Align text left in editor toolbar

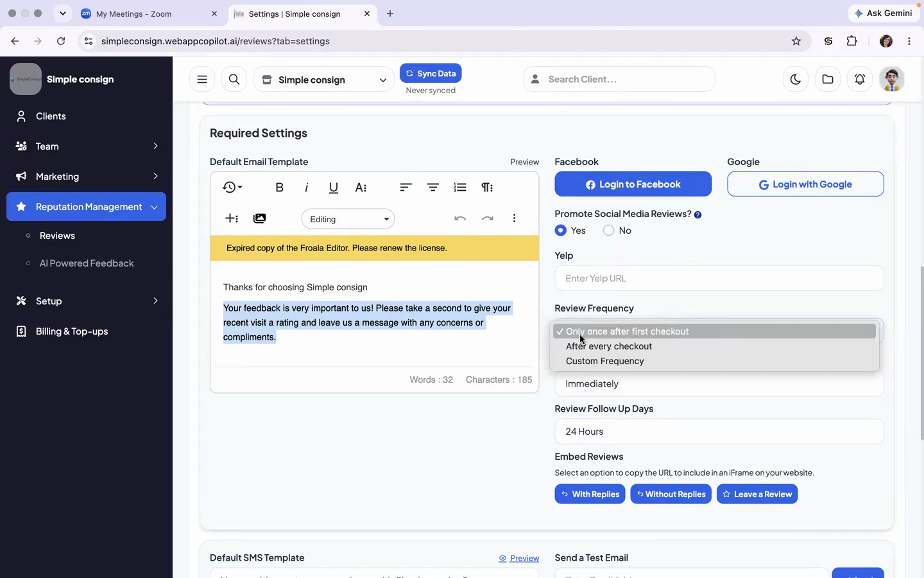click(406, 188)
